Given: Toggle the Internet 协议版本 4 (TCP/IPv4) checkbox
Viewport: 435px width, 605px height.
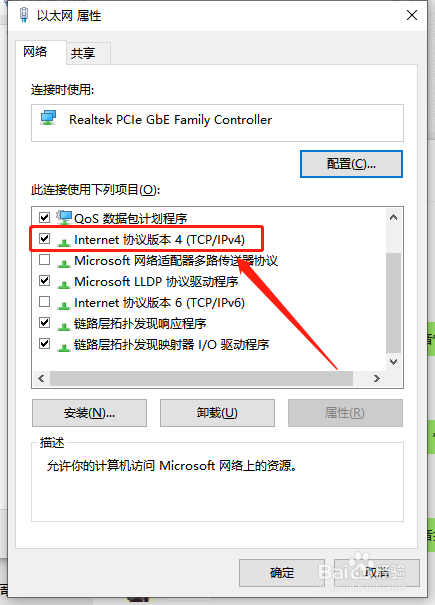Looking at the screenshot, I should [x=44, y=238].
